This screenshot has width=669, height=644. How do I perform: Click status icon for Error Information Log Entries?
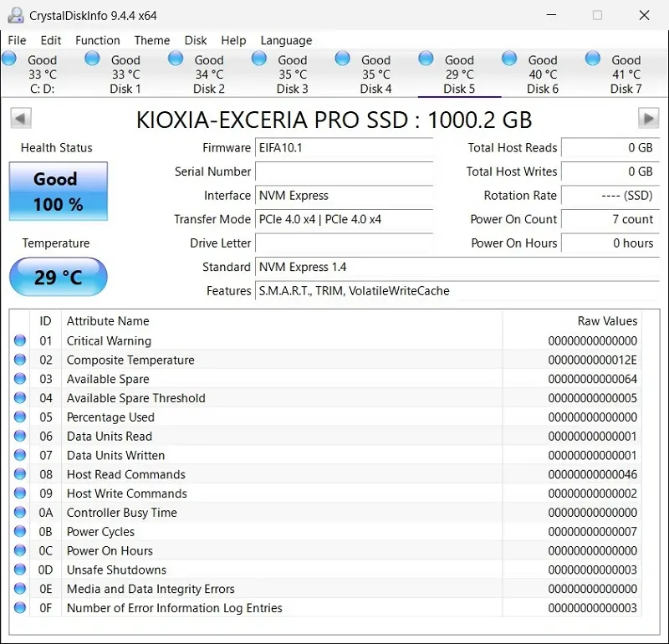click(20, 607)
